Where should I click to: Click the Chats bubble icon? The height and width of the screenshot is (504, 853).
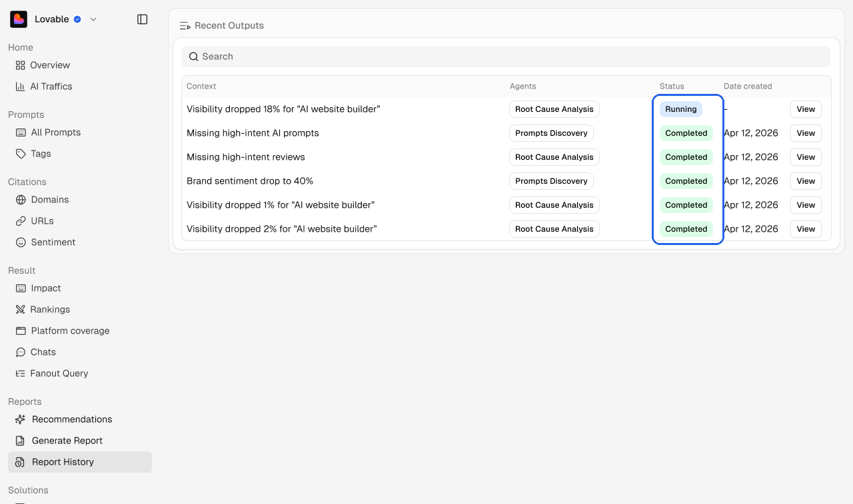click(x=21, y=352)
